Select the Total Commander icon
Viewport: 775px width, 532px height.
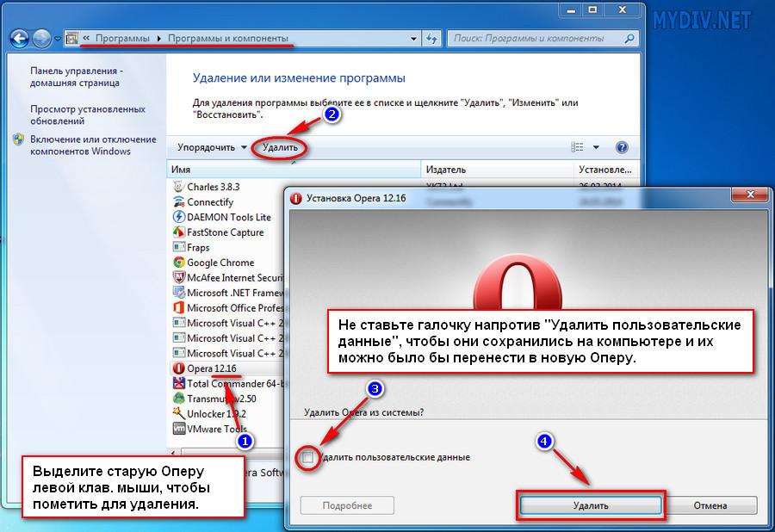(178, 383)
